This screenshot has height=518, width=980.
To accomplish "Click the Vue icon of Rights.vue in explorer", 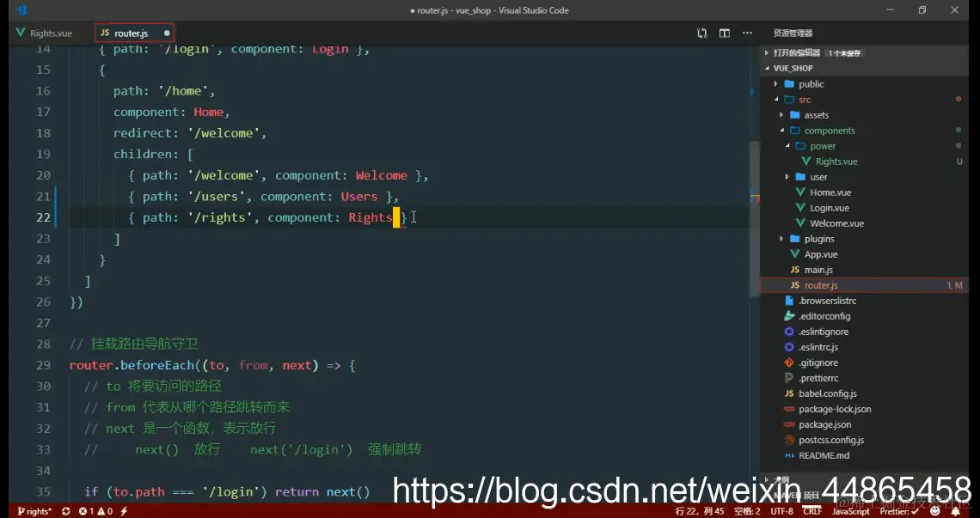I will point(805,161).
